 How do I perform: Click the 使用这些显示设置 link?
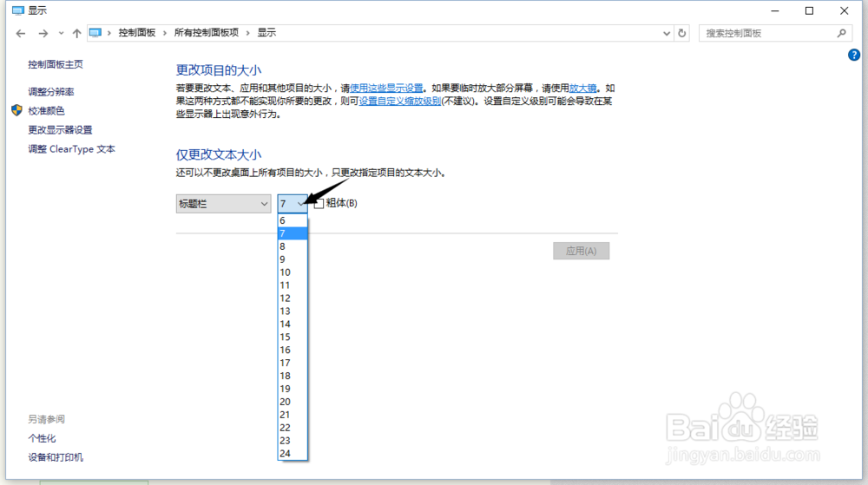click(386, 88)
